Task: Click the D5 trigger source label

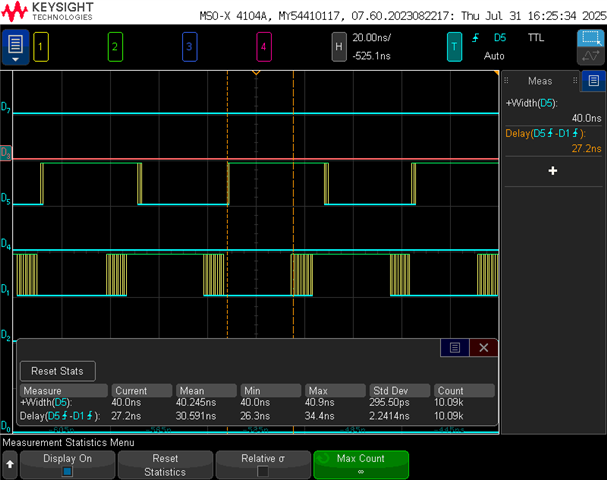Action: coord(500,38)
